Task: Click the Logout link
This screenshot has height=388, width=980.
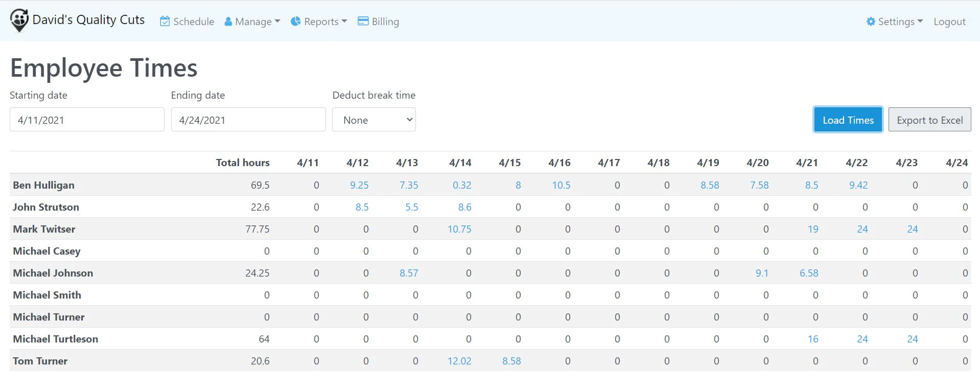Action: pyautogui.click(x=949, y=21)
